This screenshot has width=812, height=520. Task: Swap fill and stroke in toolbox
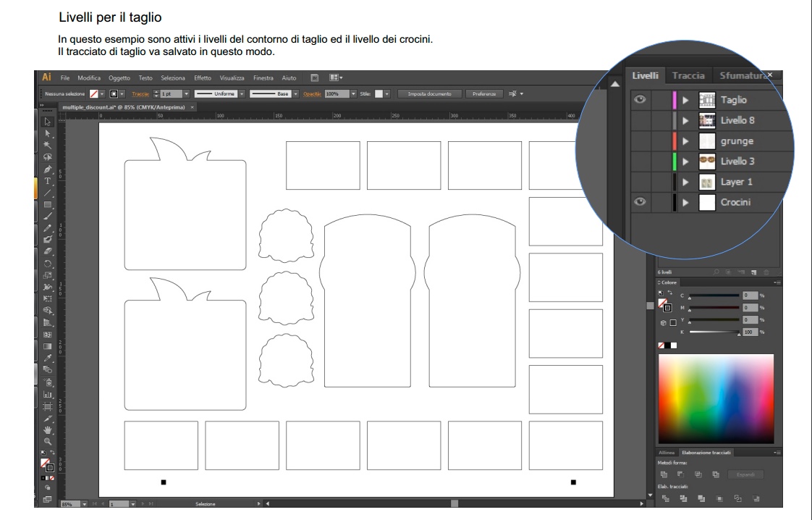point(52,452)
